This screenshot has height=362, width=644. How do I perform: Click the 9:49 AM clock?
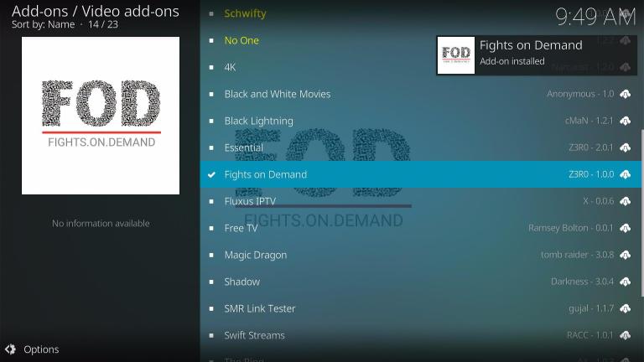click(x=595, y=18)
